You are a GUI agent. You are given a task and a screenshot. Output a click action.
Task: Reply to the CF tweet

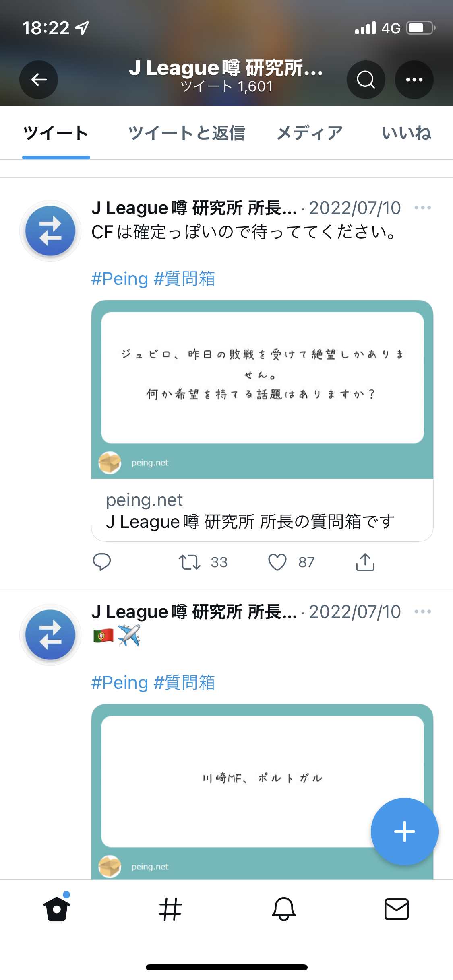102,562
